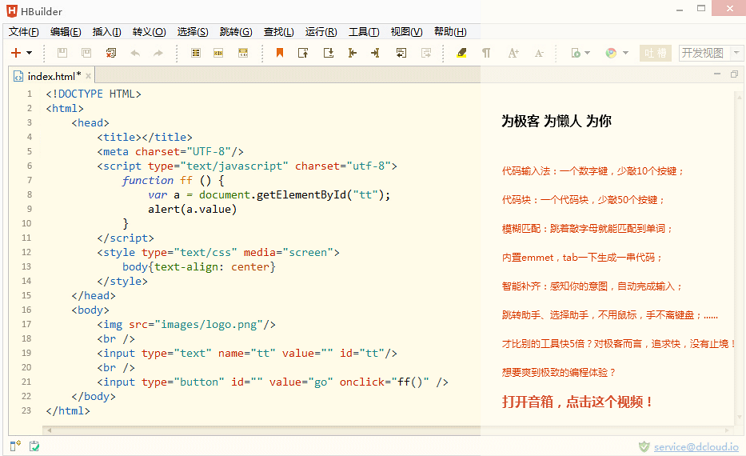
Task: Click the 内置emmet description line
Action: tap(582, 258)
